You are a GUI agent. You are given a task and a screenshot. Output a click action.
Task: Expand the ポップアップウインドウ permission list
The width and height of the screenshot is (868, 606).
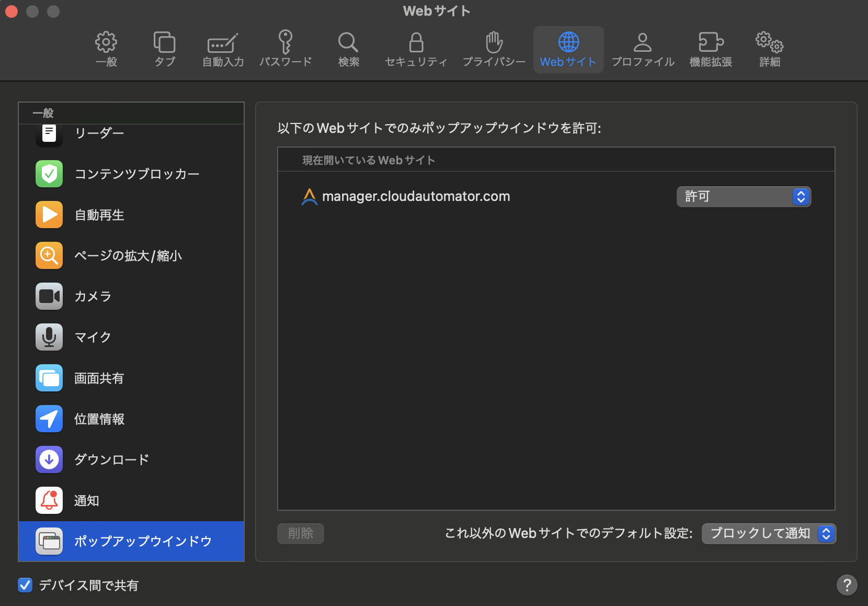pyautogui.click(x=131, y=542)
